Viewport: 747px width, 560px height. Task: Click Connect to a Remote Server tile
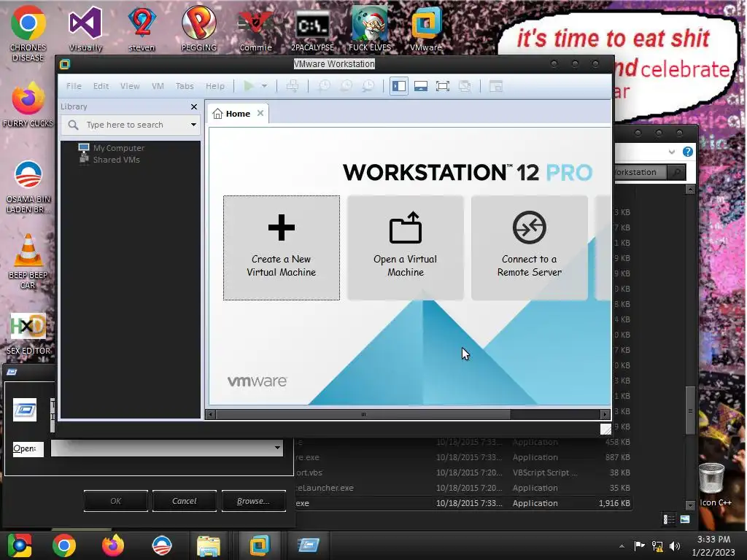point(530,248)
